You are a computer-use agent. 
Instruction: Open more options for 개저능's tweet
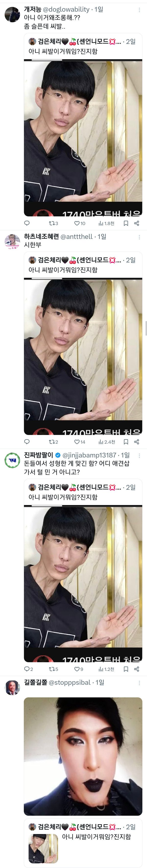coord(139,10)
